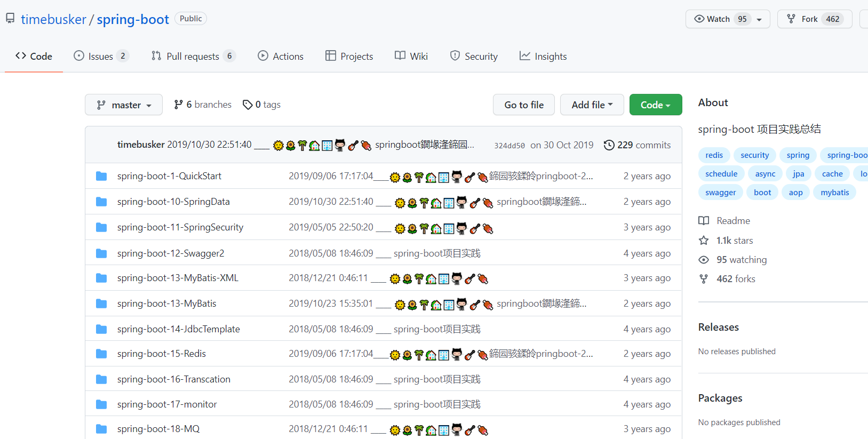This screenshot has height=439, width=868.
Task: Open the spring-boot repository name link
Action: (x=133, y=20)
